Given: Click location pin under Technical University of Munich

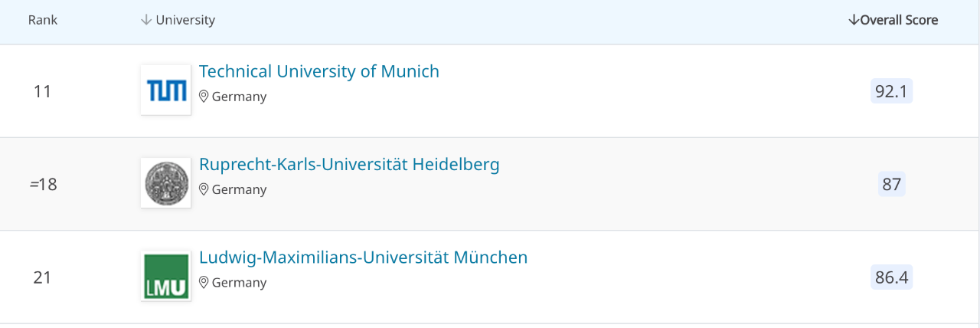Looking at the screenshot, I should click(204, 97).
